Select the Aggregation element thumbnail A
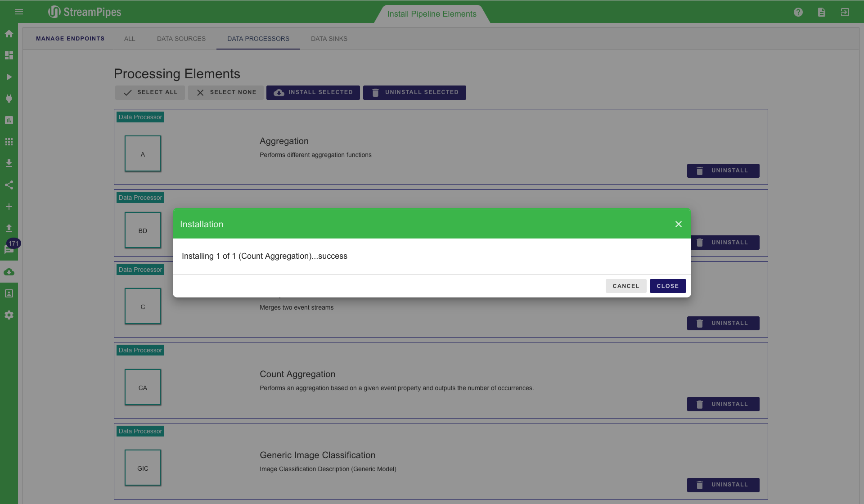The height and width of the screenshot is (504, 864). tap(143, 154)
